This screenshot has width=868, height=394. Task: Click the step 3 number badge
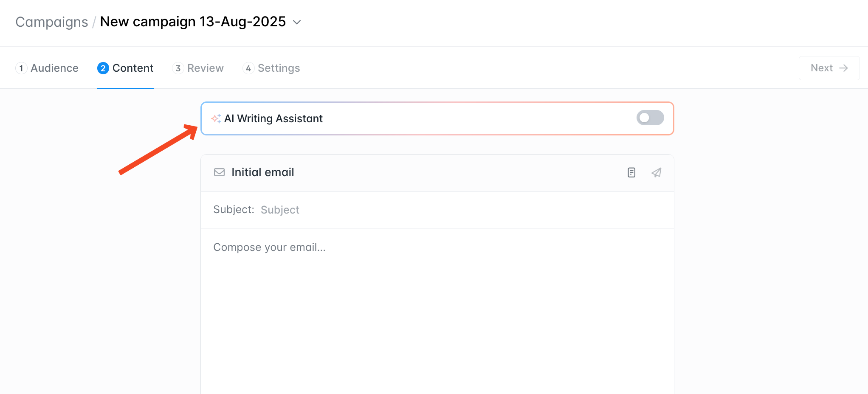click(178, 68)
